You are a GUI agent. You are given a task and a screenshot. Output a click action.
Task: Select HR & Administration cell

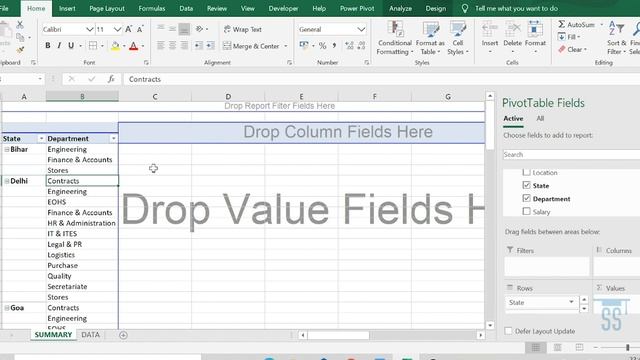[x=82, y=223]
